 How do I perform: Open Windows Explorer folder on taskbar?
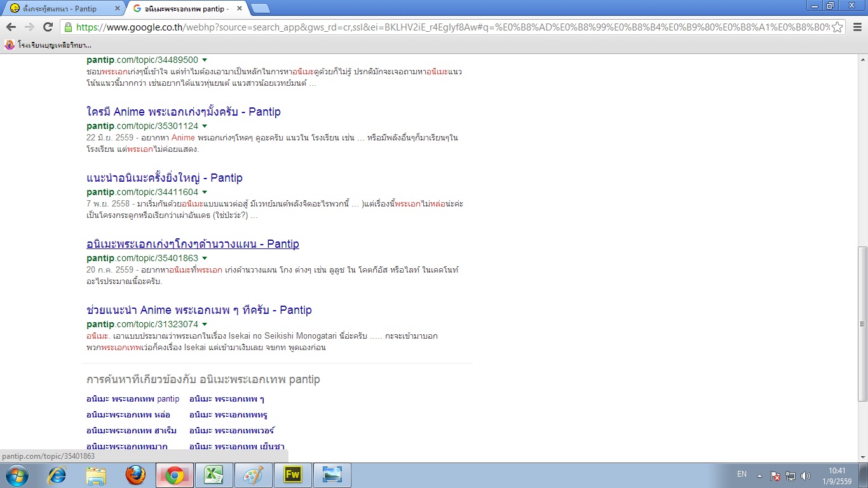[97, 475]
